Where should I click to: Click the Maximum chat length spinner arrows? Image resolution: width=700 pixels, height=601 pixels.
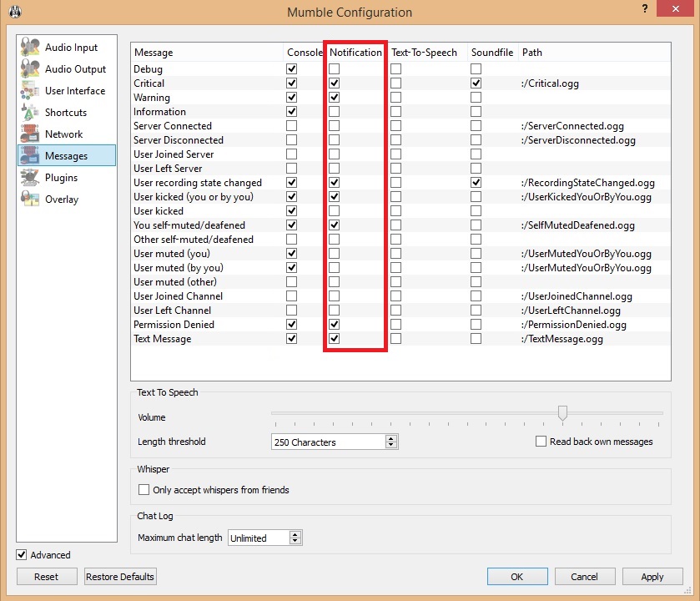tap(295, 538)
